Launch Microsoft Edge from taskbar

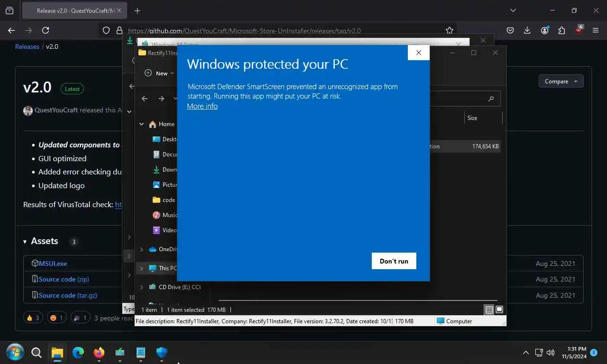(x=78, y=352)
